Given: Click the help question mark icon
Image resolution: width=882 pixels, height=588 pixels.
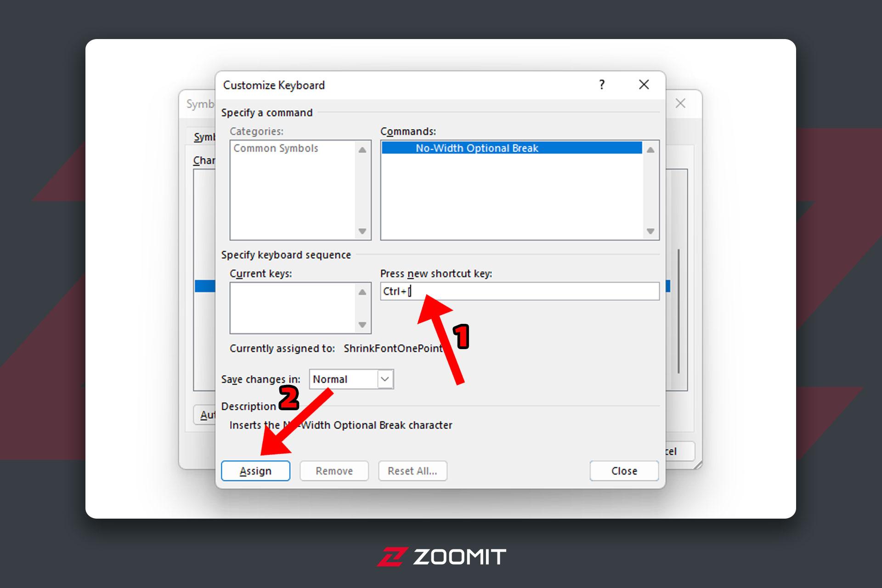Looking at the screenshot, I should 602,85.
